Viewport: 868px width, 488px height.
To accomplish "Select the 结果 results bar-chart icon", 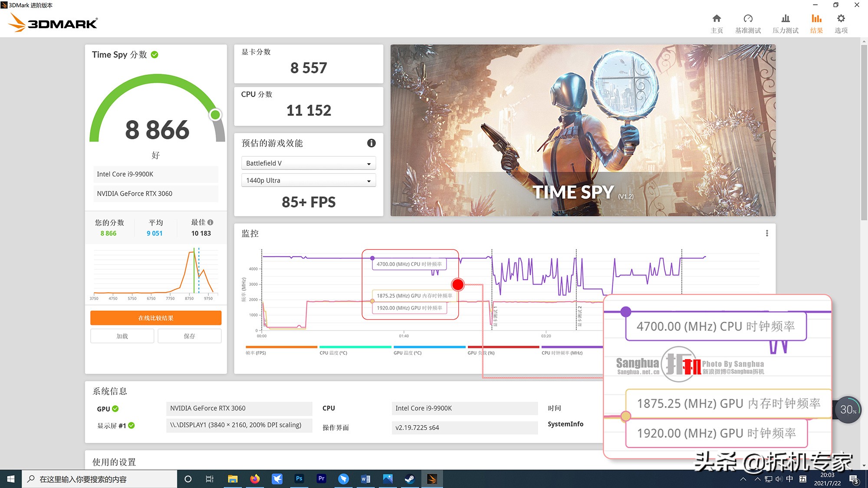I will pyautogui.click(x=816, y=20).
